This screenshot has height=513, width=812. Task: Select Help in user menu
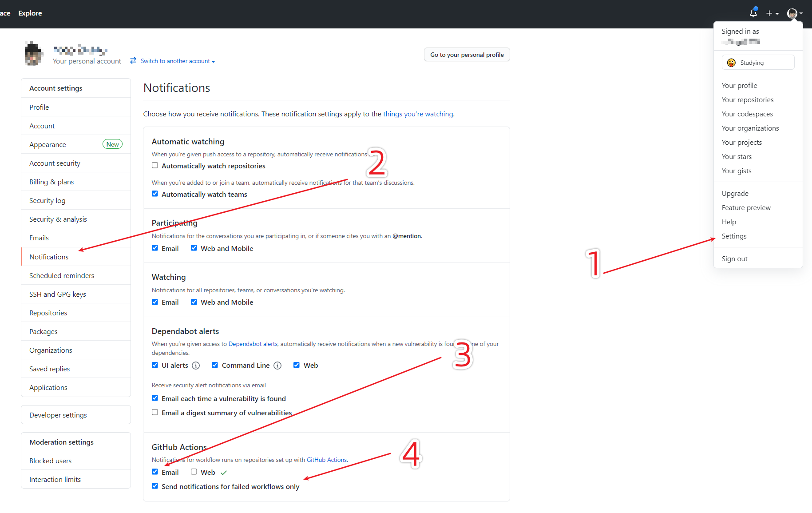pyautogui.click(x=758, y=222)
